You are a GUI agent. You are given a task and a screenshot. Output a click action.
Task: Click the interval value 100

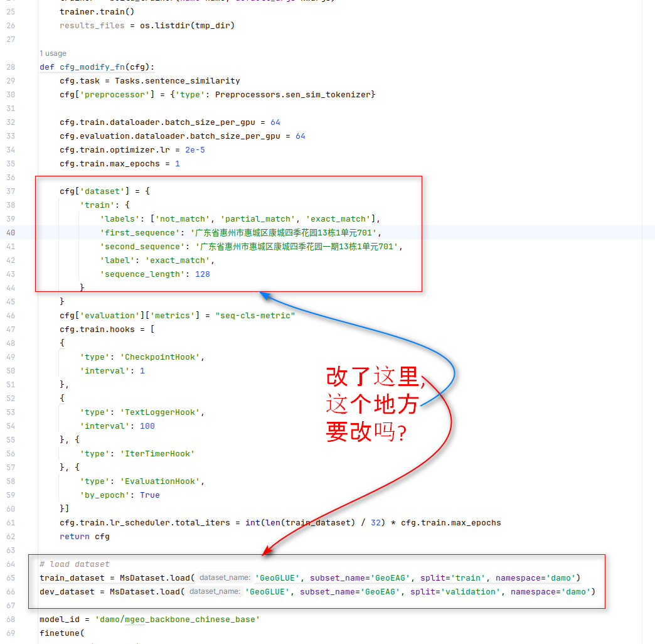[x=147, y=426]
